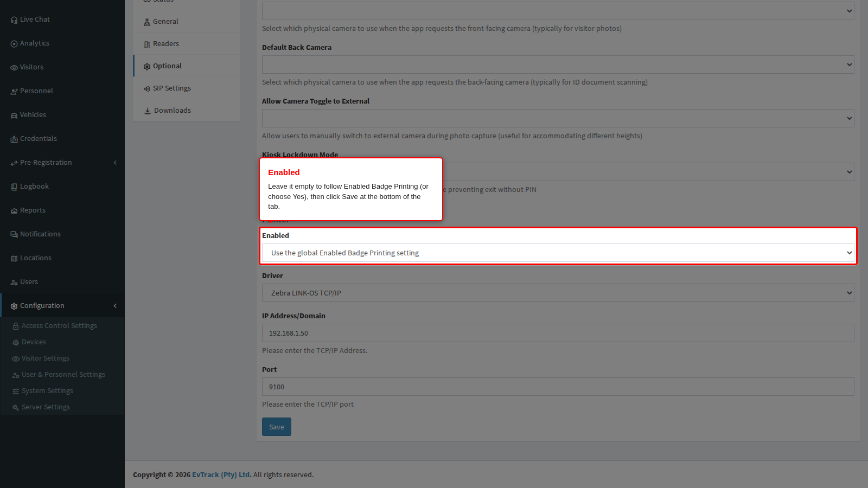Open Allow Camera Toggle to External dropdown
Viewport: 868px width, 488px height.
pos(558,118)
